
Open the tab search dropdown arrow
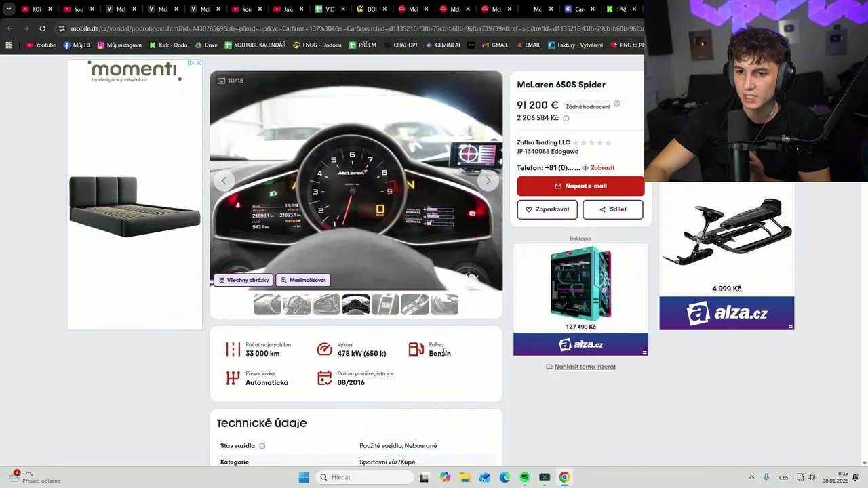[9, 9]
